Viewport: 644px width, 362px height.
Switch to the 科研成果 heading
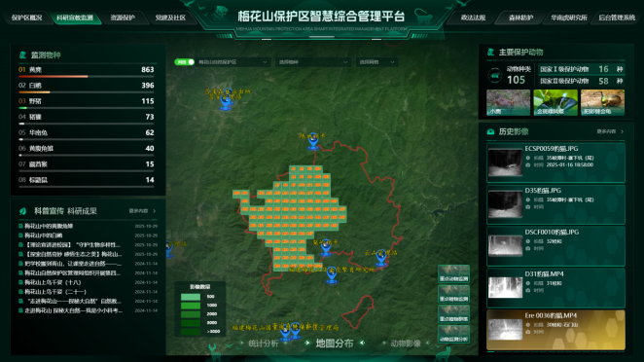pyautogui.click(x=82, y=211)
